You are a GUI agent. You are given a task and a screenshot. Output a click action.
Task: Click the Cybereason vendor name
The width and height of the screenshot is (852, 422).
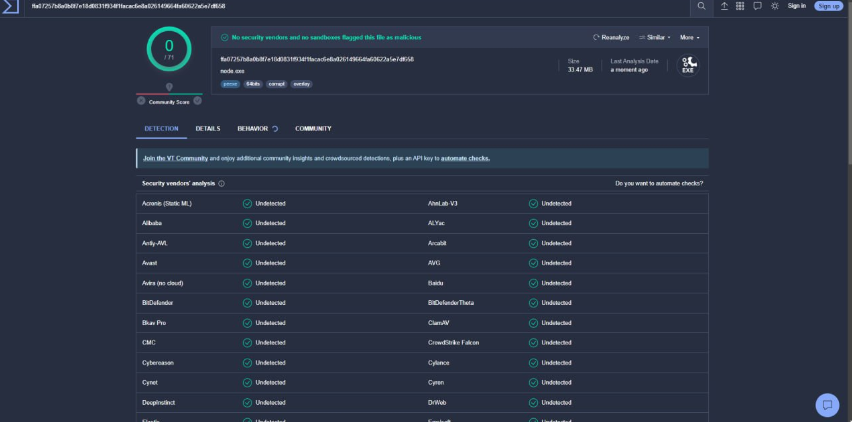(158, 363)
